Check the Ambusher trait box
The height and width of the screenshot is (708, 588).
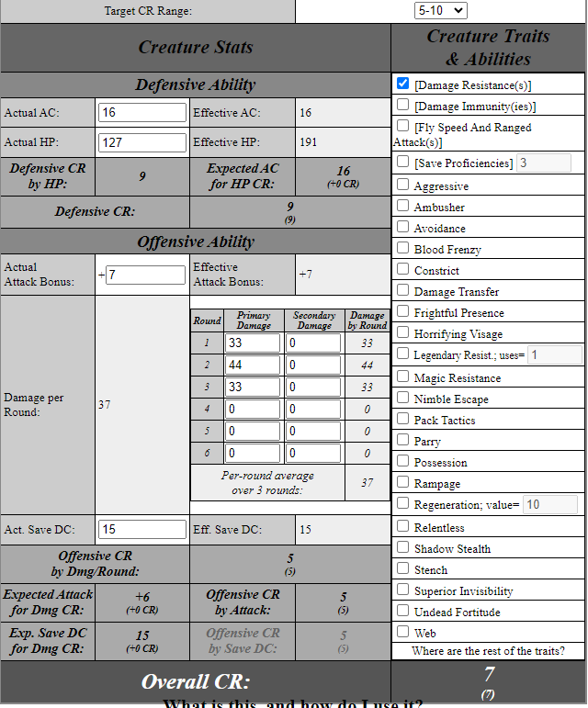click(402, 206)
